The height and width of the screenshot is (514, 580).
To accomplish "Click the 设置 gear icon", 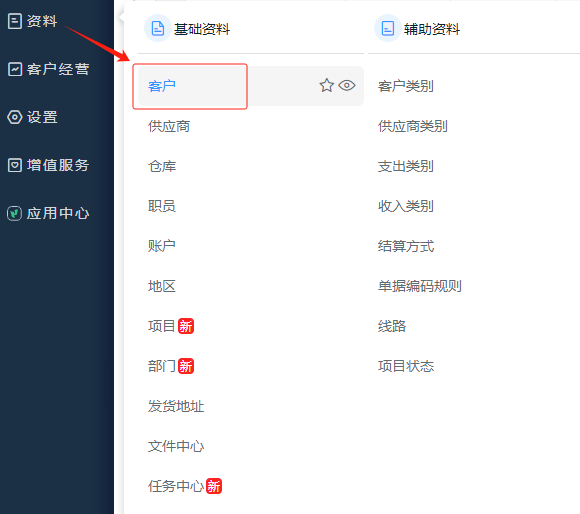I will (15, 117).
